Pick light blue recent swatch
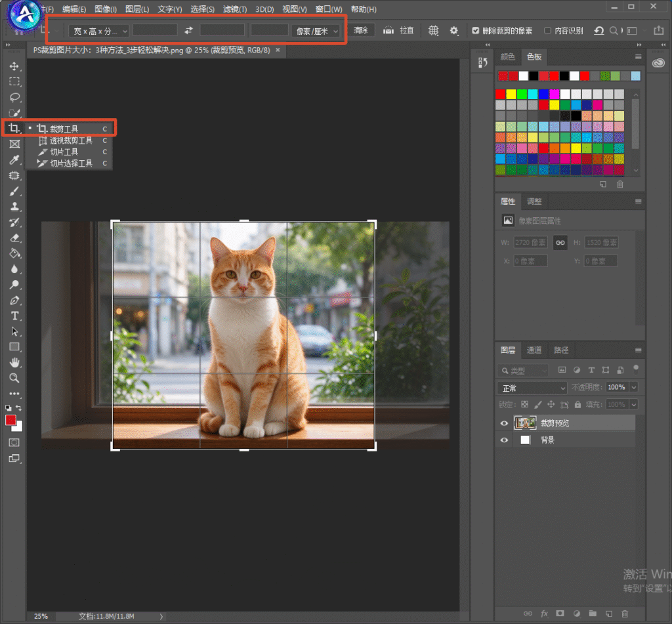The height and width of the screenshot is (624, 672). tap(636, 76)
